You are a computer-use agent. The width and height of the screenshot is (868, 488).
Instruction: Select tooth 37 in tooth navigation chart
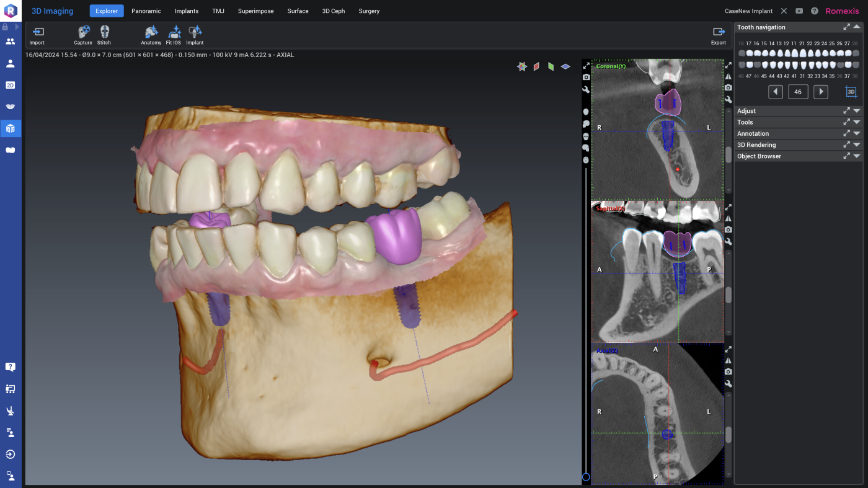(848, 64)
